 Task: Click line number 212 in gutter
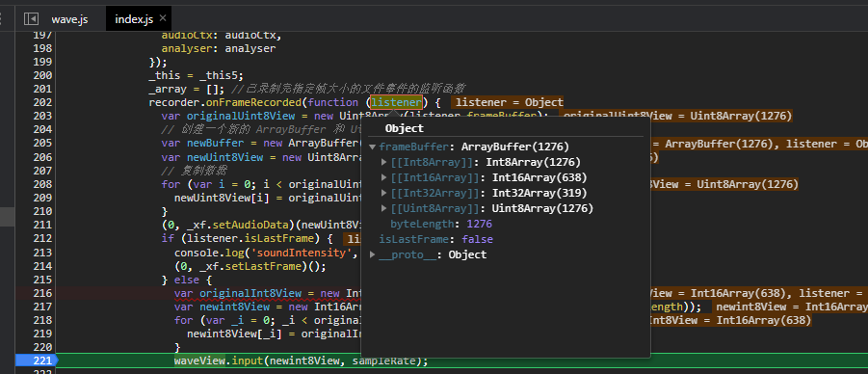point(41,239)
